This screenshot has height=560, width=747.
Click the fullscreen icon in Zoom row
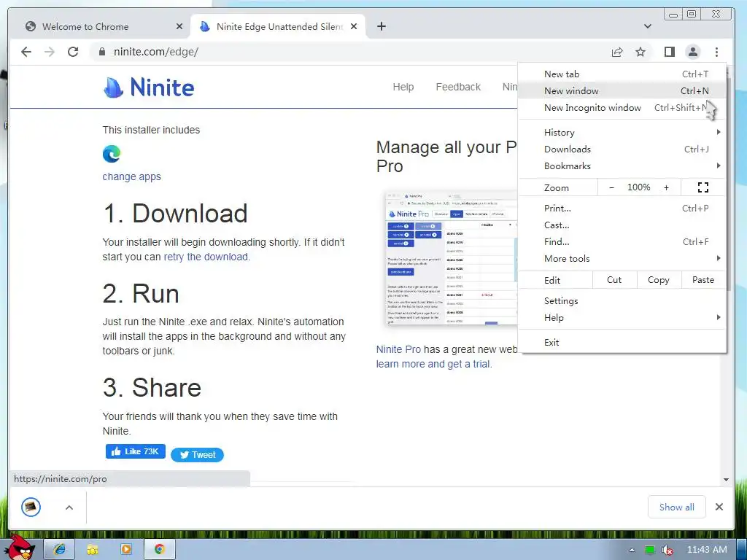point(703,187)
